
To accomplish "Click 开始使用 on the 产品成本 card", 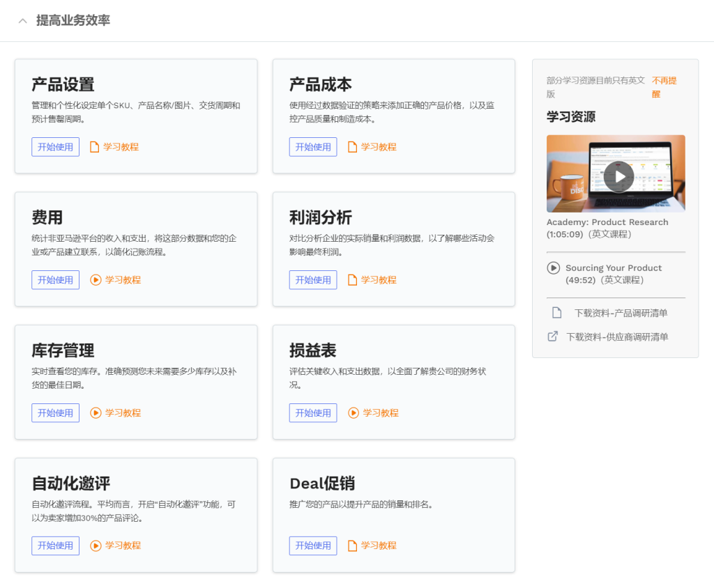I will click(x=313, y=146).
